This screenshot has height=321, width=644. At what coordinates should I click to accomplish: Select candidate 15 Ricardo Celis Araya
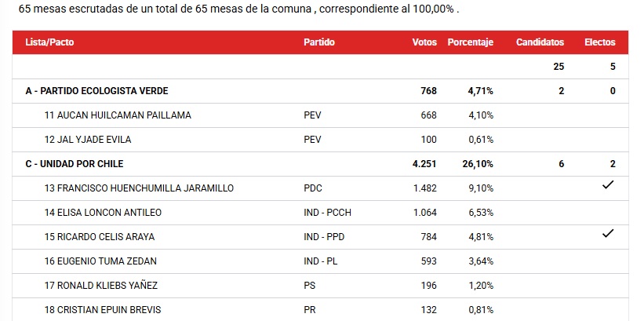(x=99, y=237)
